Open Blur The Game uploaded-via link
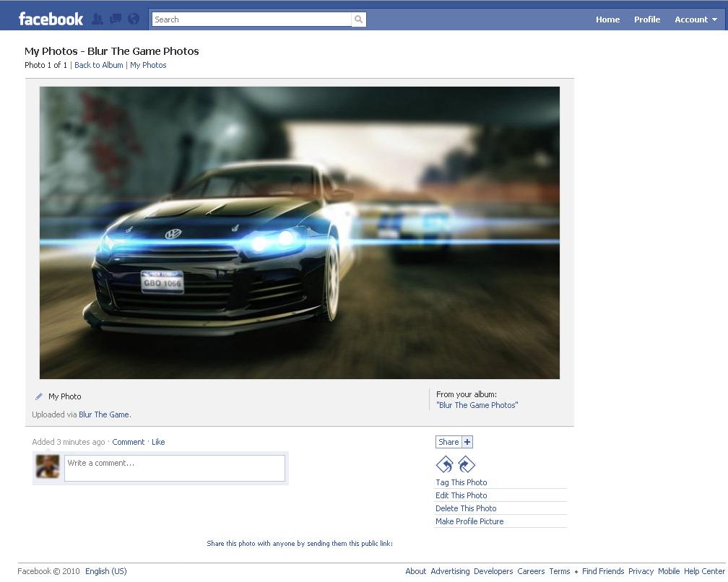The height and width of the screenshot is (582, 728). click(104, 414)
